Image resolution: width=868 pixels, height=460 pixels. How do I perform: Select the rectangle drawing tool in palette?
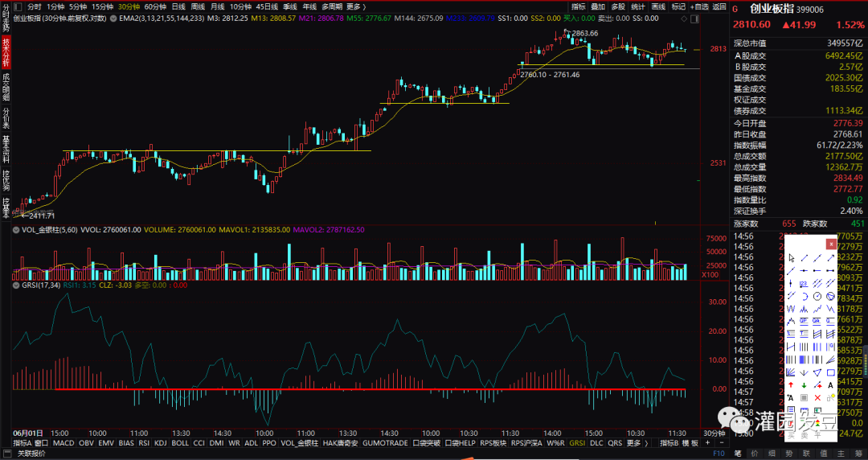[x=830, y=372]
